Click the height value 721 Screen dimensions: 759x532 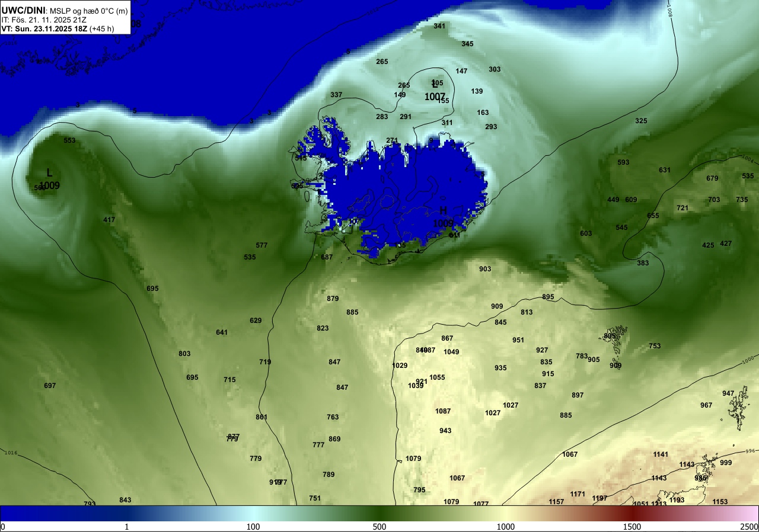point(683,208)
